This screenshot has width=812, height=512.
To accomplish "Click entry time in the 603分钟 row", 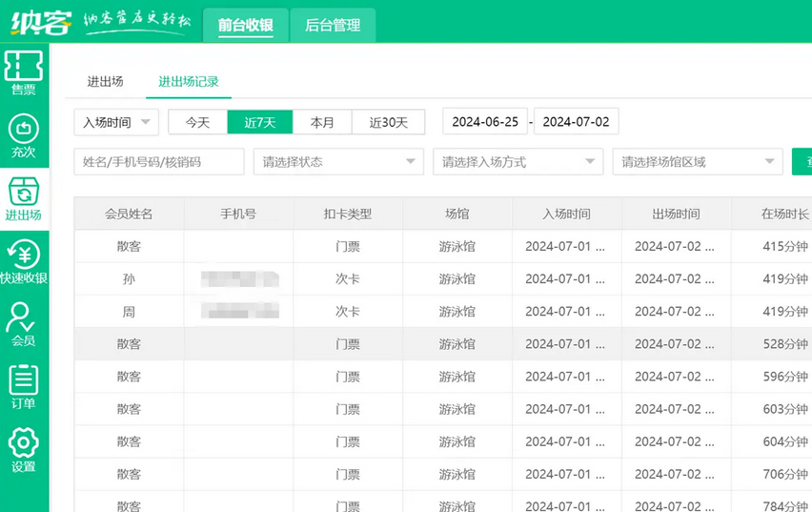I will pyautogui.click(x=565, y=409).
